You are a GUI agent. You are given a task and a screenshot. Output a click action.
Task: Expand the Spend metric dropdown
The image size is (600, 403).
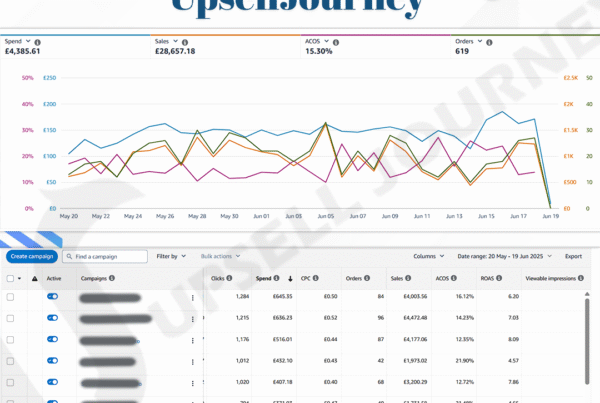[28, 41]
